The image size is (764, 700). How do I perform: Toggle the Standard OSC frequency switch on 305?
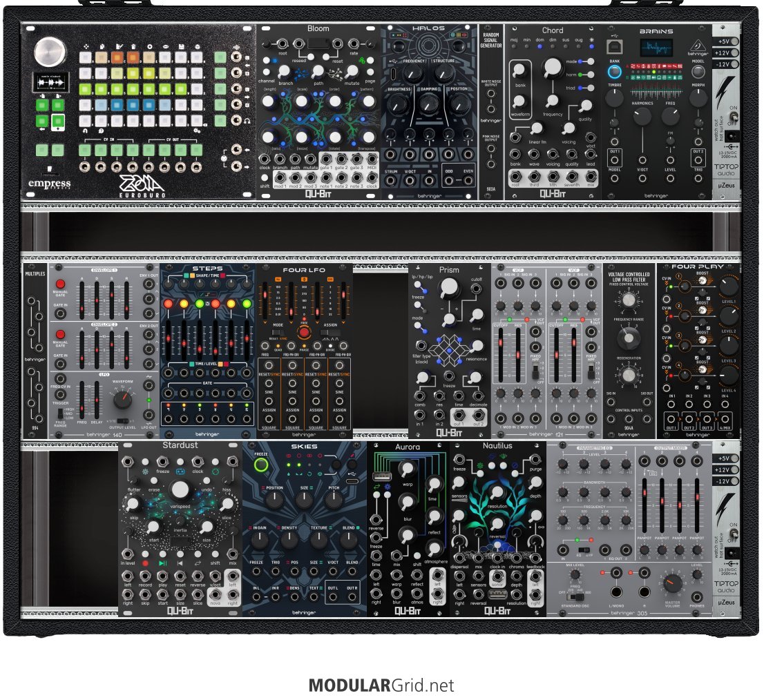(x=576, y=596)
